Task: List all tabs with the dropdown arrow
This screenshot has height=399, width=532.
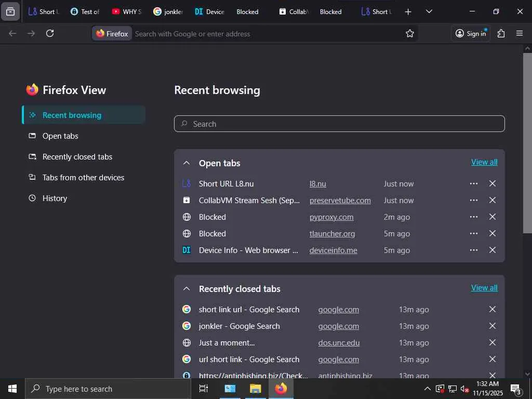Action: pyautogui.click(x=429, y=11)
